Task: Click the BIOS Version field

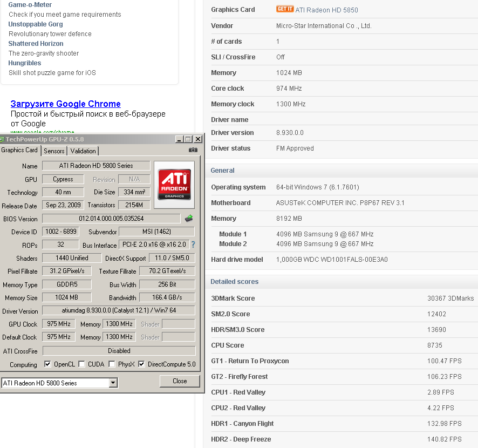Action: [111, 219]
